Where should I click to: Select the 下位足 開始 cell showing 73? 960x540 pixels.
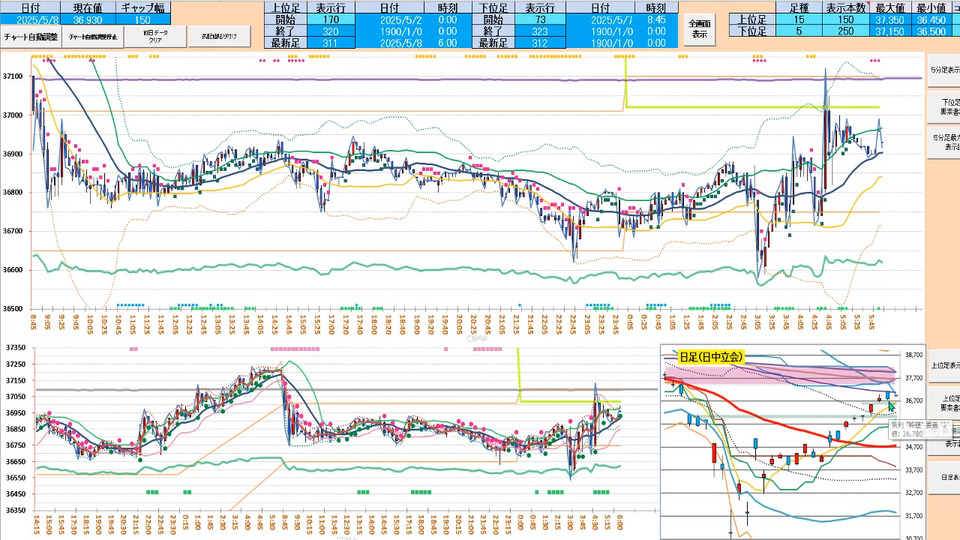[x=541, y=19]
